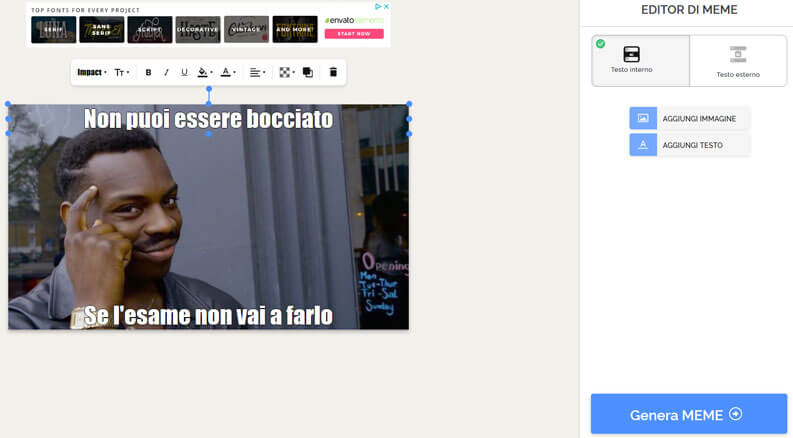Screen dimensions: 793x438
Task: Click the envato elements logo
Action: pos(354,20)
